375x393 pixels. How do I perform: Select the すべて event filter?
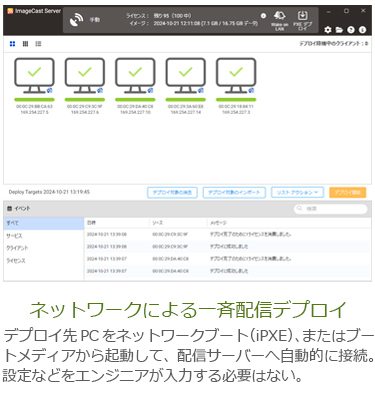click(x=44, y=223)
